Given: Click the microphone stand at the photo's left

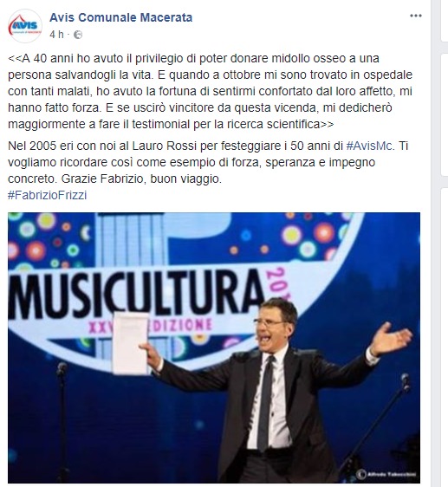Looking at the screenshot, I should coord(62,421).
